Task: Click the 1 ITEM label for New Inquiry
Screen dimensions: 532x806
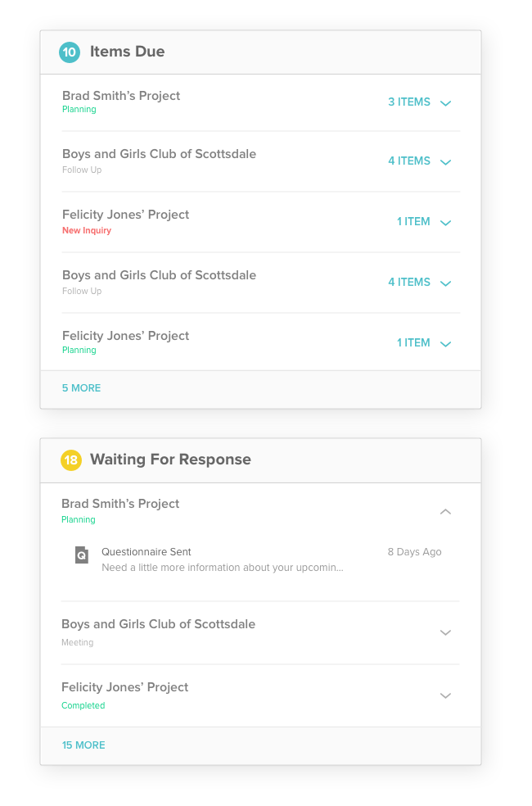Action: click(413, 221)
